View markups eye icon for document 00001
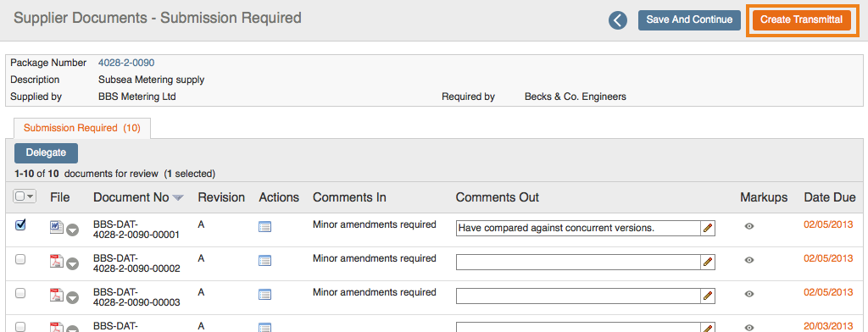This screenshot has width=868, height=332. point(749,226)
